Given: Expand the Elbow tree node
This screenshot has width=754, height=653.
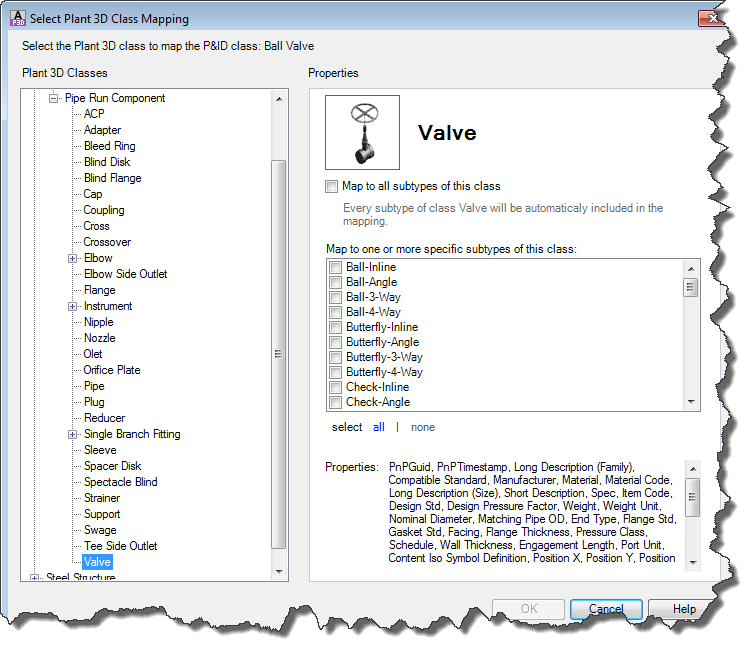Looking at the screenshot, I should pyautogui.click(x=73, y=258).
